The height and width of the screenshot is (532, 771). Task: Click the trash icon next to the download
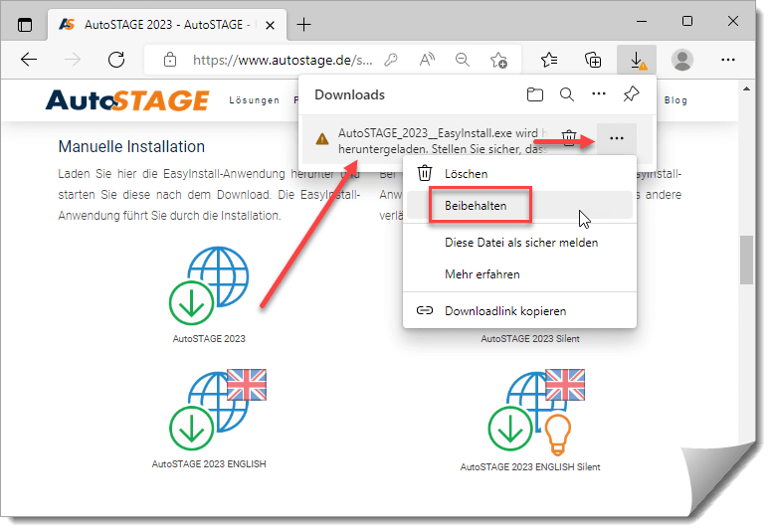pos(568,138)
